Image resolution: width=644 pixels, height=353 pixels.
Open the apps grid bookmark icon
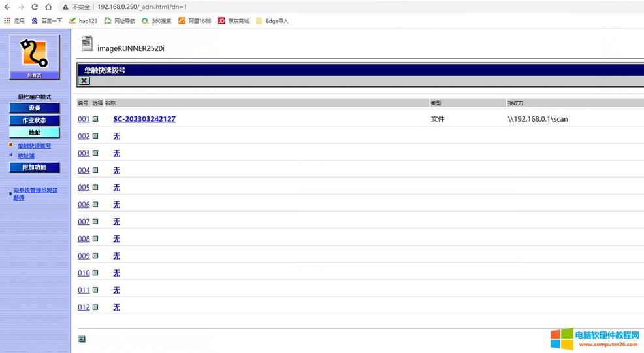[7, 20]
